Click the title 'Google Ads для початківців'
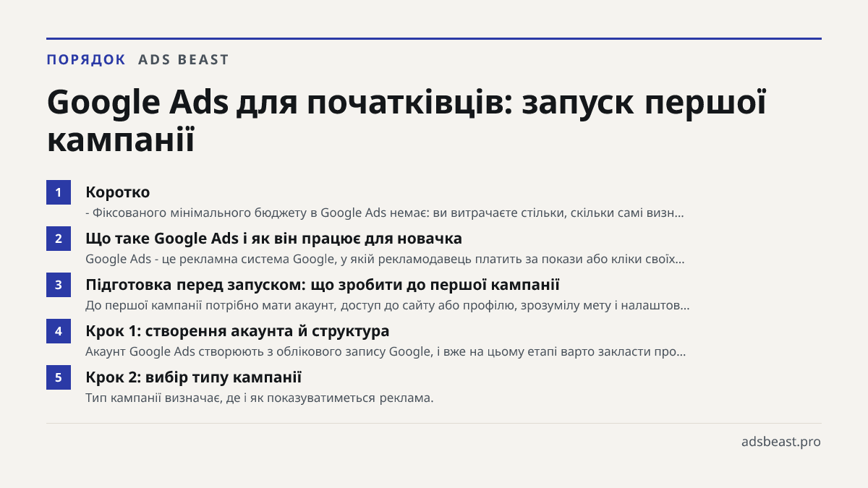Screen dimensions: 868x488 click(x=407, y=121)
